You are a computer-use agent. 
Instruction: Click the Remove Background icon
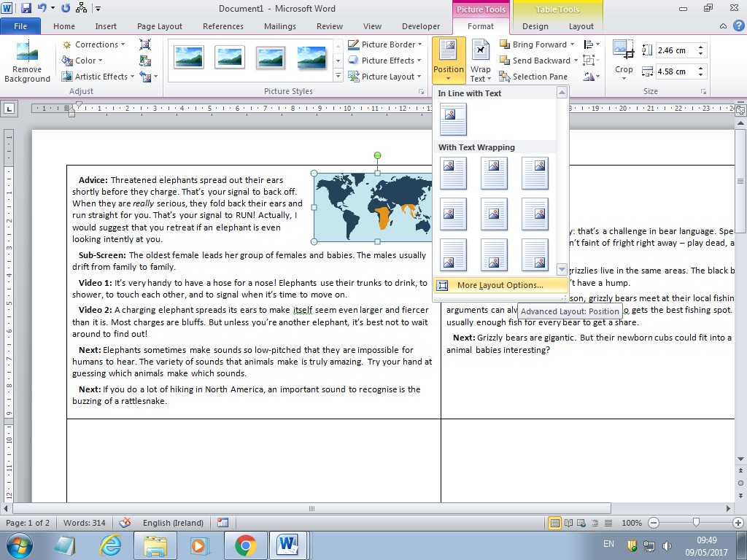(x=27, y=62)
